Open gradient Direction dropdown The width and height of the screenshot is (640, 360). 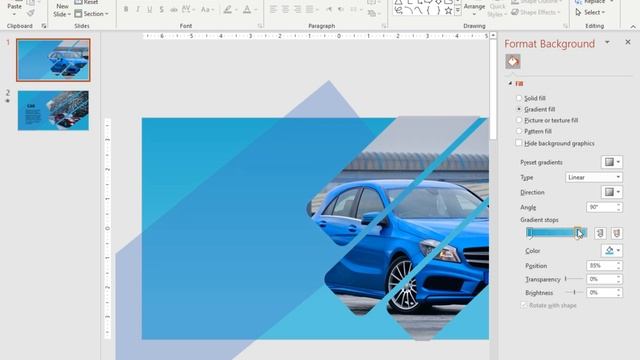pos(611,192)
